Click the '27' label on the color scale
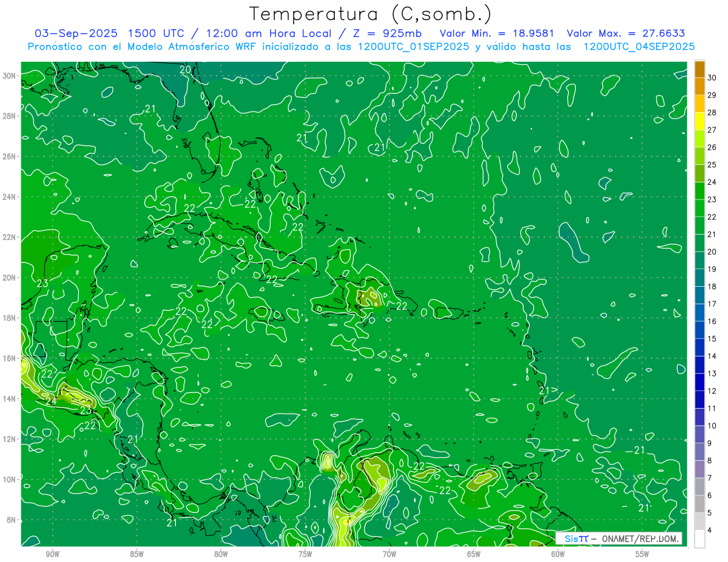The image size is (728, 562). click(x=712, y=130)
